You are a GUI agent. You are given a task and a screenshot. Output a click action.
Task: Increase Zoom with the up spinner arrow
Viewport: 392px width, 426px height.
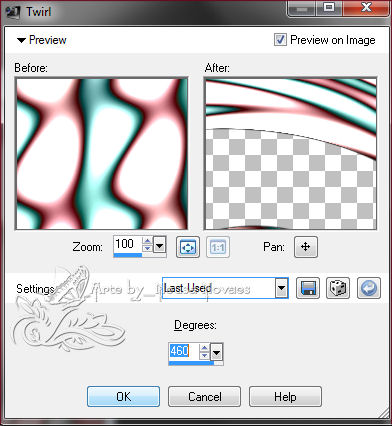(147, 241)
